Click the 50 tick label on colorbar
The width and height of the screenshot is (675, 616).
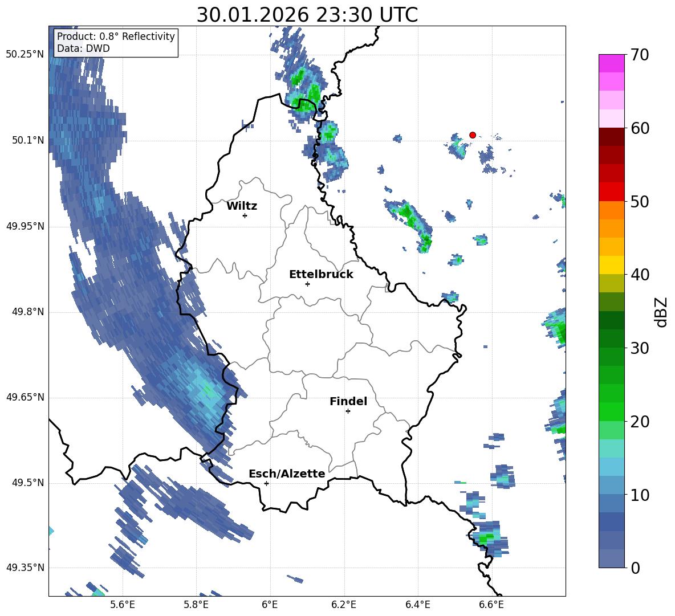(640, 202)
